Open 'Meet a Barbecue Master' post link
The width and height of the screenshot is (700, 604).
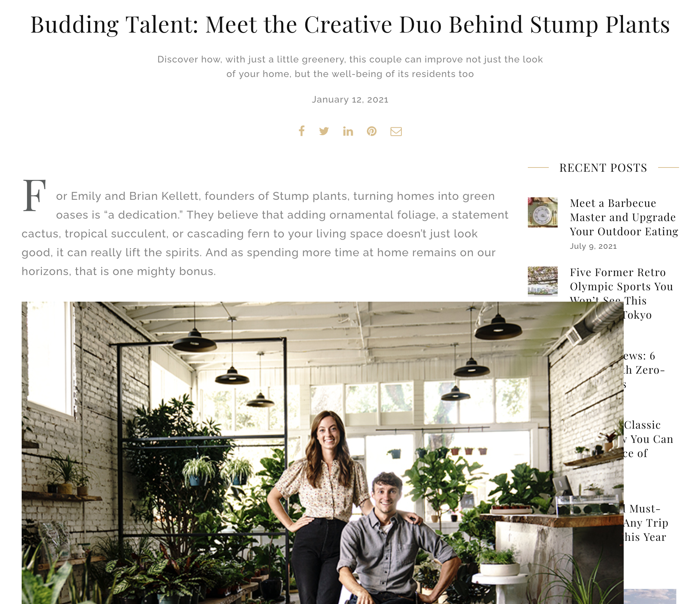624,217
